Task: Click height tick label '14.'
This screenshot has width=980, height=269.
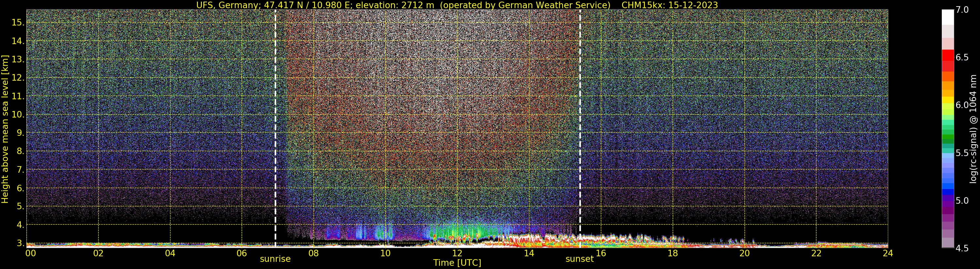Action: pyautogui.click(x=18, y=41)
